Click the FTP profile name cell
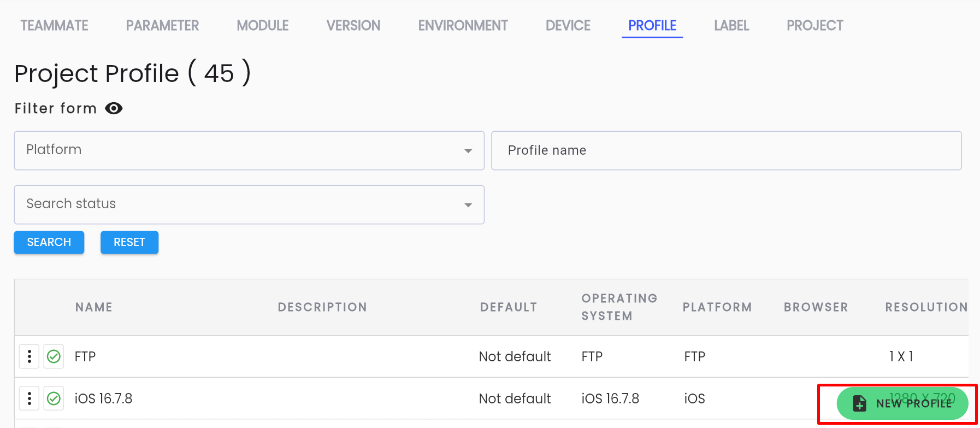 tap(85, 356)
